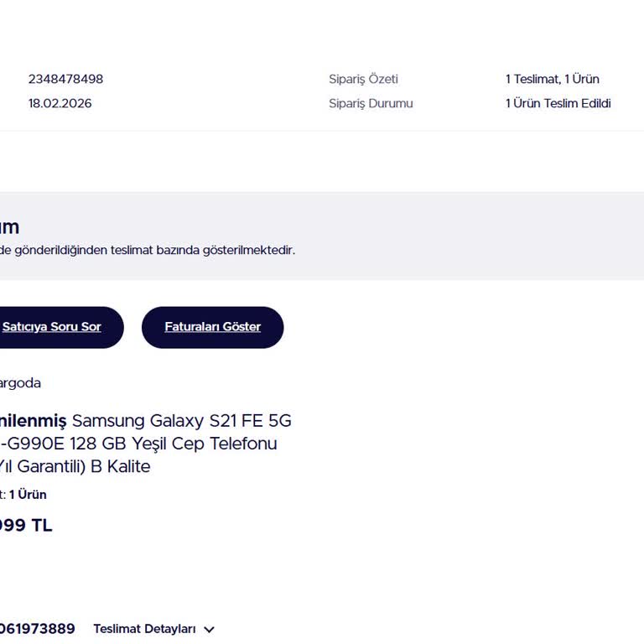Image resolution: width=644 pixels, height=644 pixels.
Task: Click the cargo status text above the product
Action: point(20,383)
